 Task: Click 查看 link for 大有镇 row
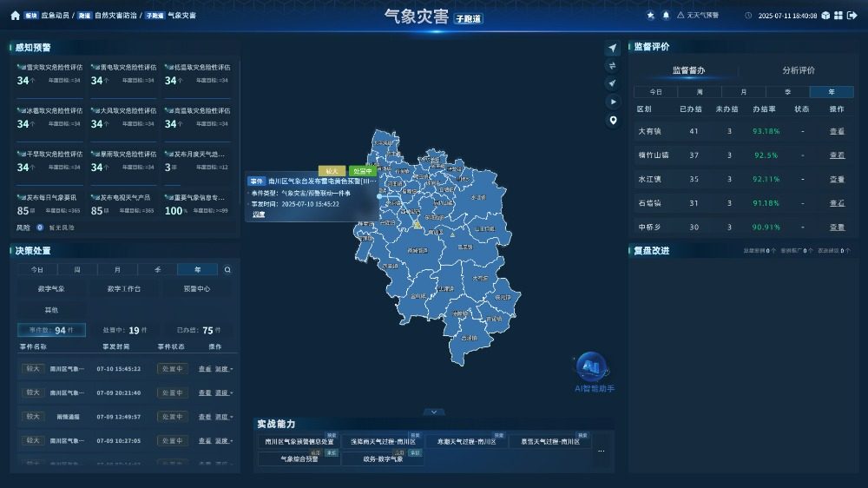[837, 132]
